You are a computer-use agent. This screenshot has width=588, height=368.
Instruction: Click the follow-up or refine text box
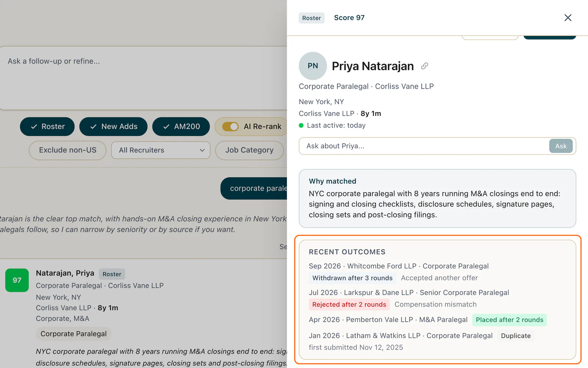point(143,78)
